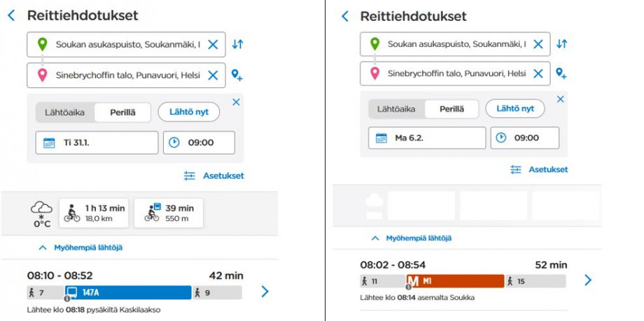The width and height of the screenshot is (644, 321).
Task: Select Lähtöaika toggle in right panel
Action: [x=396, y=109]
